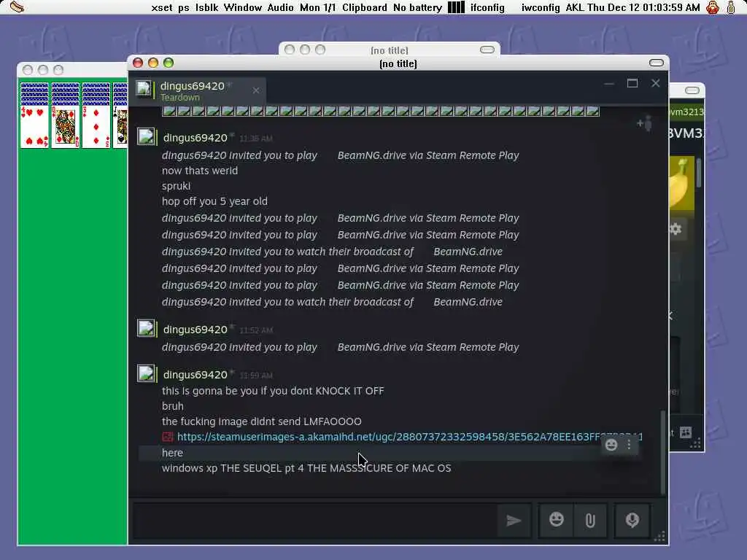Open more options dots on 'here' message
This screenshot has width=747, height=560.
click(x=630, y=445)
